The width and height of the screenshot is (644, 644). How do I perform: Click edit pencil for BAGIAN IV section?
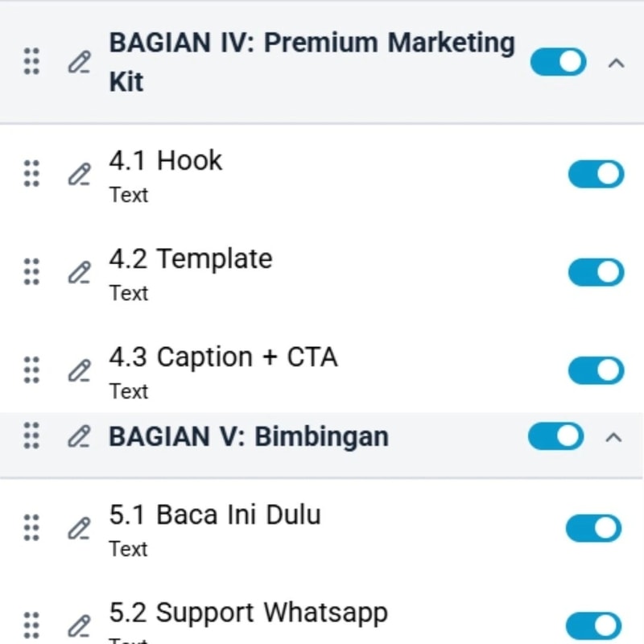click(x=78, y=62)
